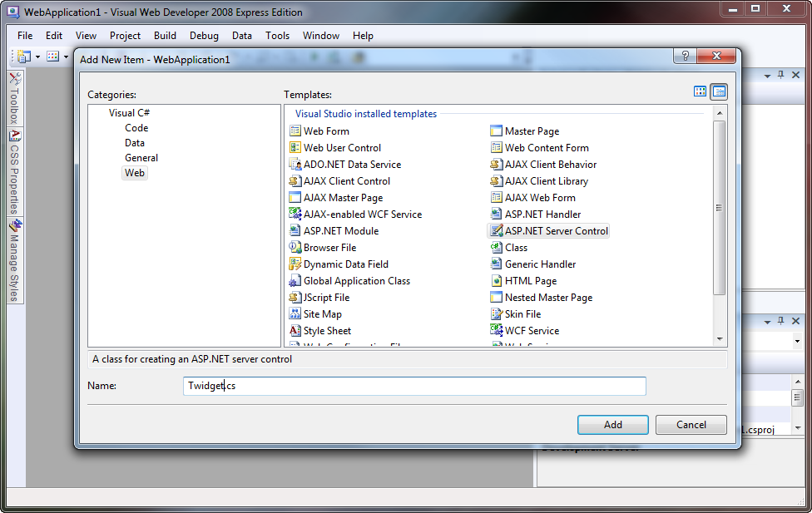Open the CSS Properties side tab
This screenshot has height=513, width=812.
tap(15, 172)
